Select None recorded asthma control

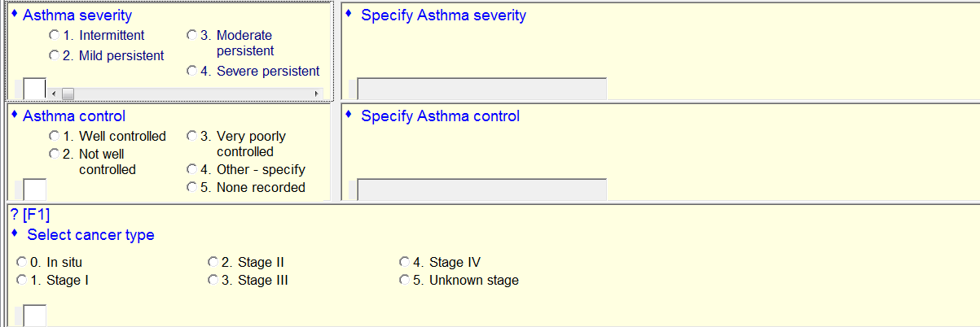tap(192, 187)
